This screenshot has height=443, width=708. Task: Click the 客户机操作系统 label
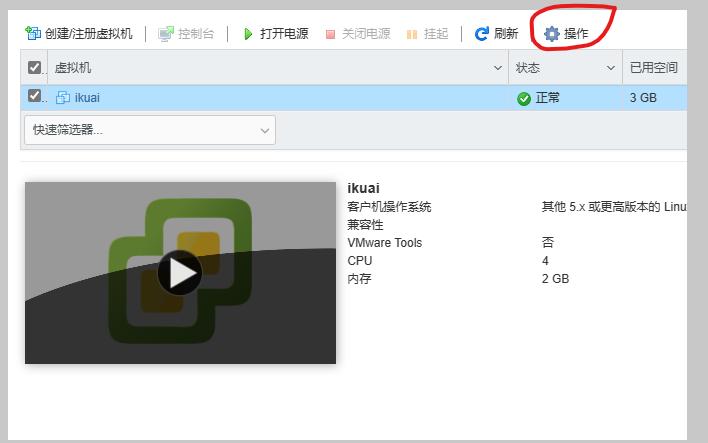pyautogui.click(x=389, y=207)
